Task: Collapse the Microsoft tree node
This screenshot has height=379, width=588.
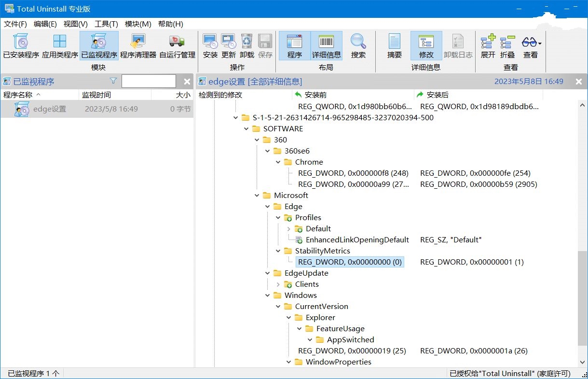Action: coord(257,196)
